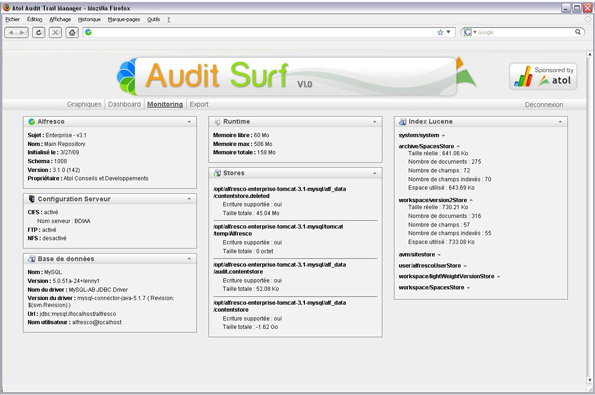
Task: Click the 'Nom serveur : BDIAA' line
Action: pos(64,221)
